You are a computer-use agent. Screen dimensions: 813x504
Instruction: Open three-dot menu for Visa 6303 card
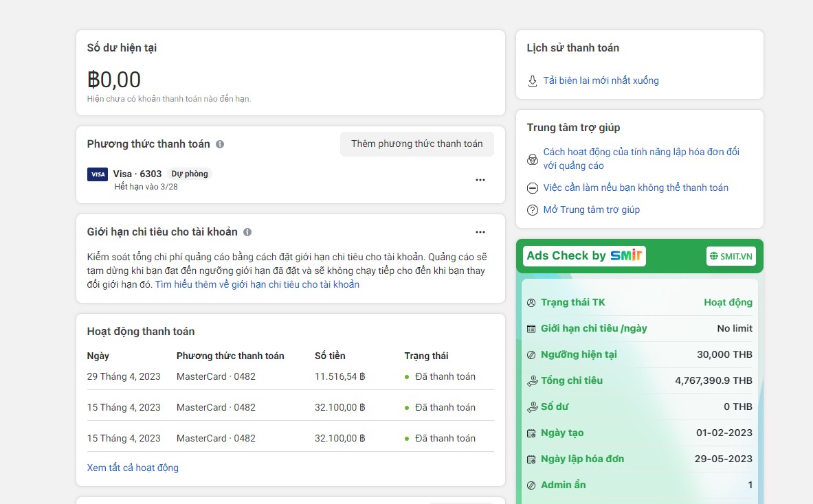pos(480,180)
